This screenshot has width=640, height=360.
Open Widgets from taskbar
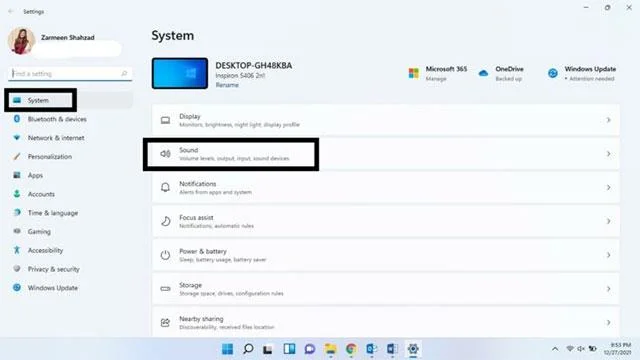289,349
